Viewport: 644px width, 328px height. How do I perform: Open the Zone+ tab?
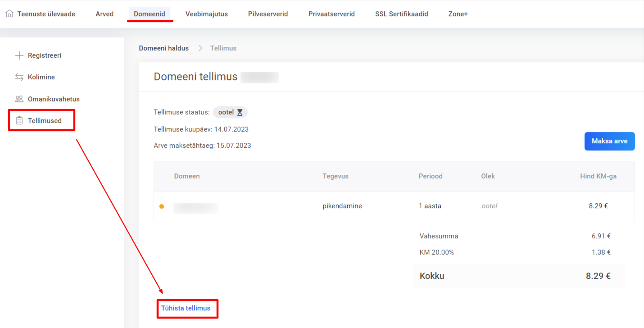(458, 14)
